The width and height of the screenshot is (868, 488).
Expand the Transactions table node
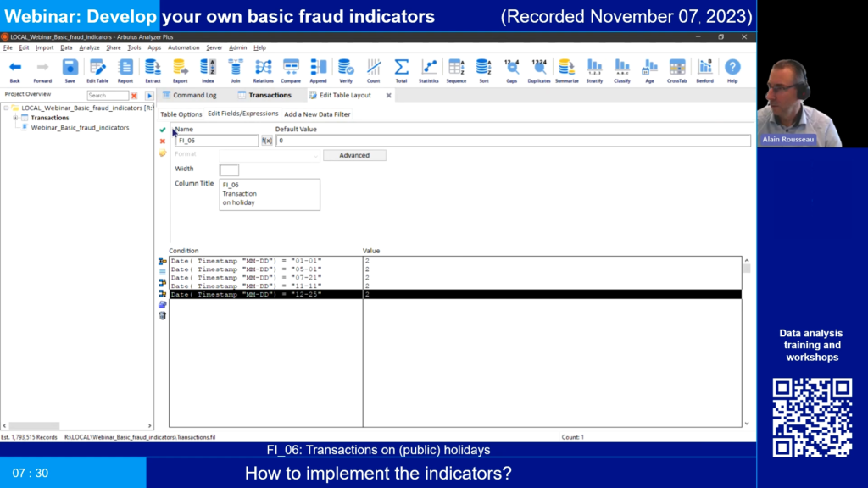(x=15, y=118)
